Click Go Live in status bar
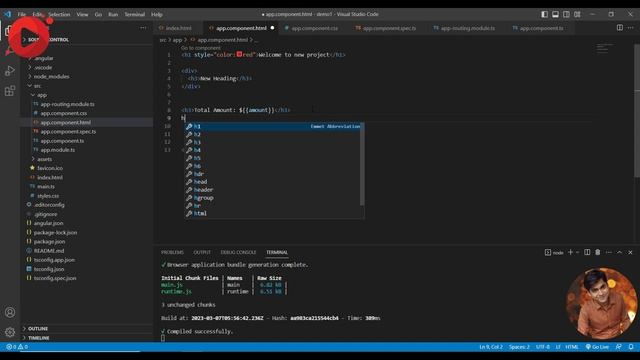 tap(597, 347)
